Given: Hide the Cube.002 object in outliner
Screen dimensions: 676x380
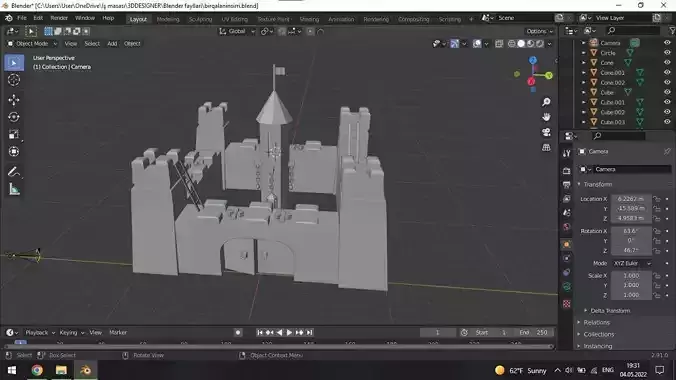Looking at the screenshot, I should click(667, 112).
